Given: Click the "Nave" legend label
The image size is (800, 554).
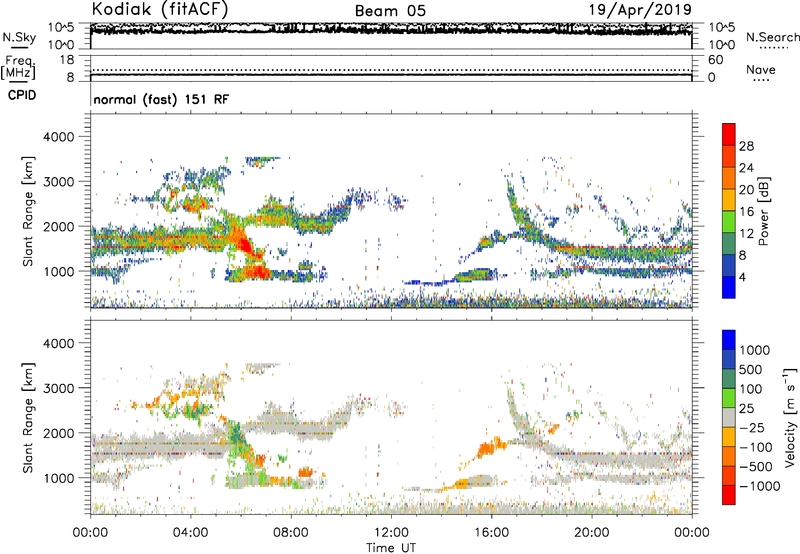Looking at the screenshot, I should [761, 69].
